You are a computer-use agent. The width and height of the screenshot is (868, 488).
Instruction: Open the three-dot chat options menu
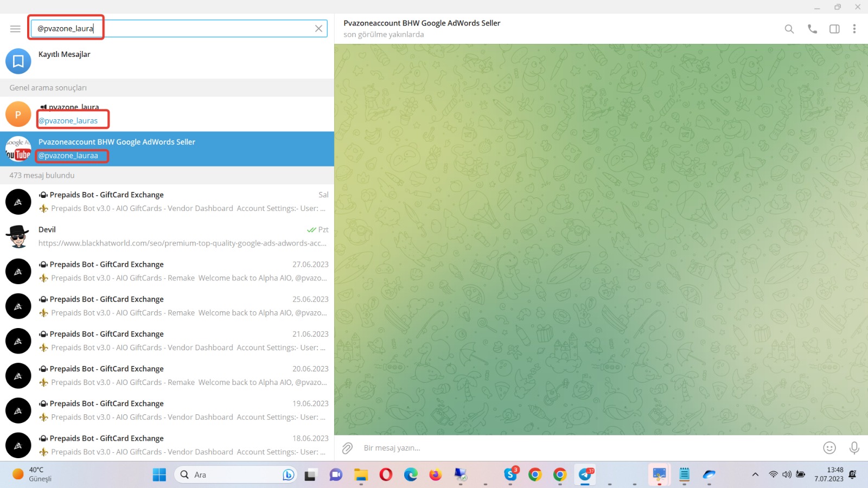854,29
